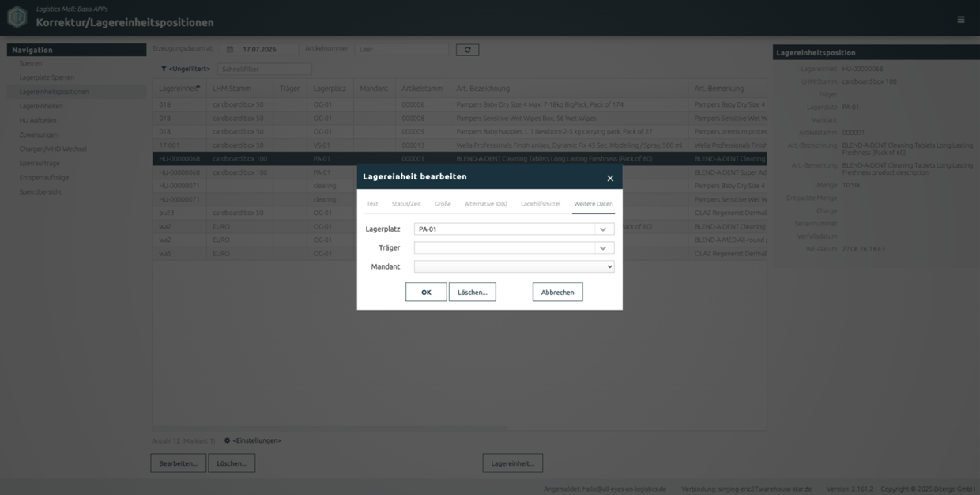Click the Artikelnummer input field
This screenshot has height=495, width=980.
(401, 49)
